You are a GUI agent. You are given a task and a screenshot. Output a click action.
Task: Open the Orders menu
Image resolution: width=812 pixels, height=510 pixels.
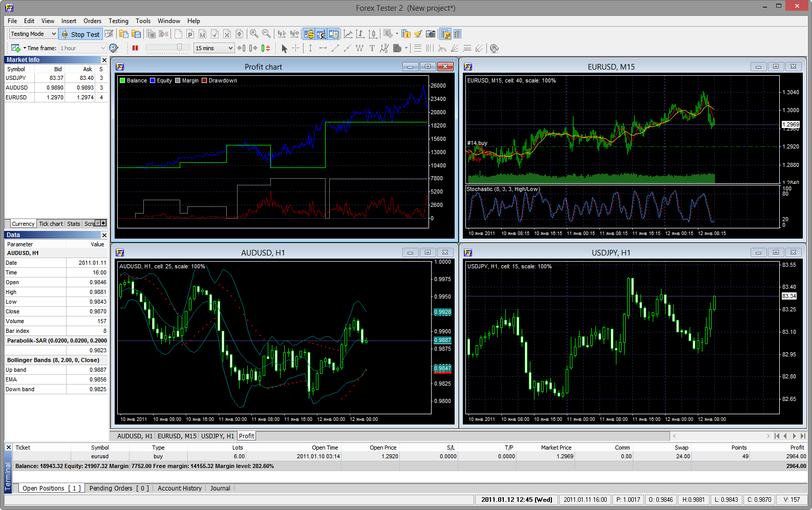pos(92,21)
